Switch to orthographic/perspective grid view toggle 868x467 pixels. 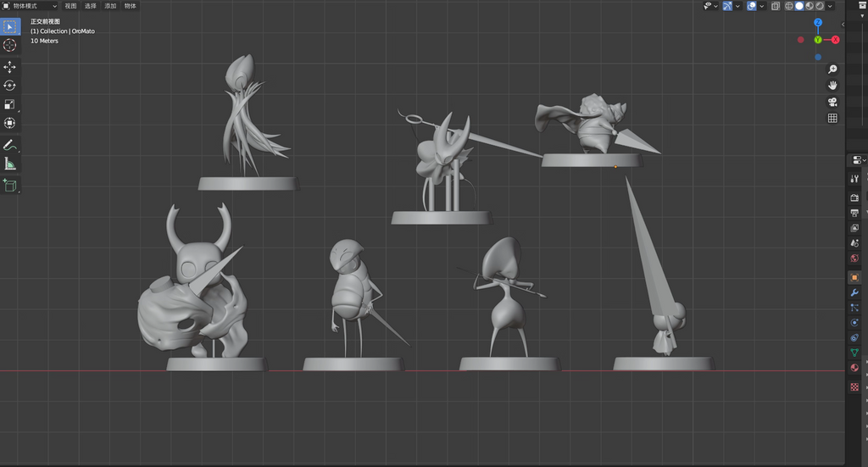(x=832, y=119)
